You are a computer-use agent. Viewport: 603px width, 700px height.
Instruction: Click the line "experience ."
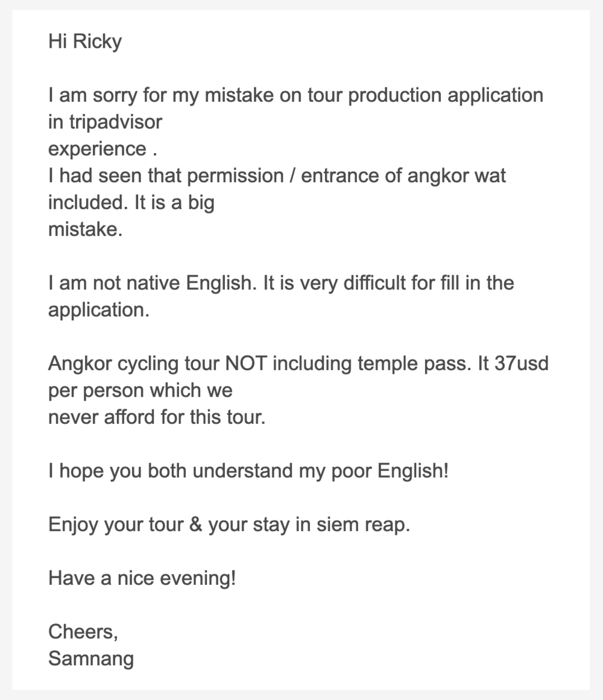click(x=103, y=149)
